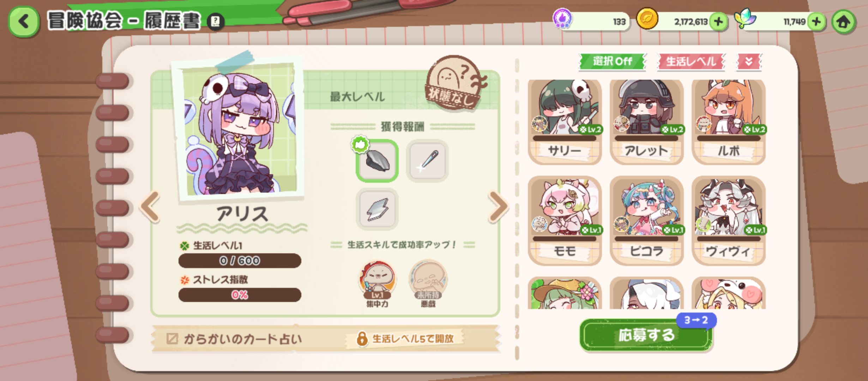Image resolution: width=868 pixels, height=381 pixels.
Task: Check the からかいのカード占い checkbox
Action: (x=172, y=339)
